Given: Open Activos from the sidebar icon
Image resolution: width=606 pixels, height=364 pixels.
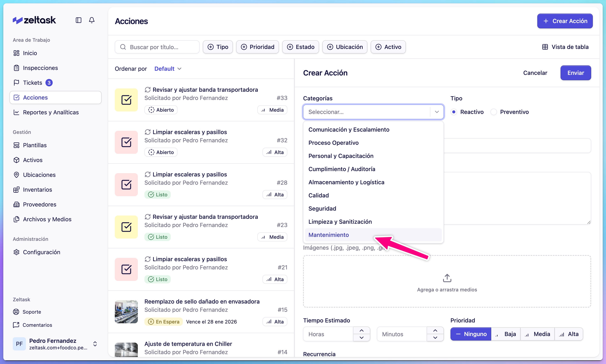Looking at the screenshot, I should (x=16, y=160).
